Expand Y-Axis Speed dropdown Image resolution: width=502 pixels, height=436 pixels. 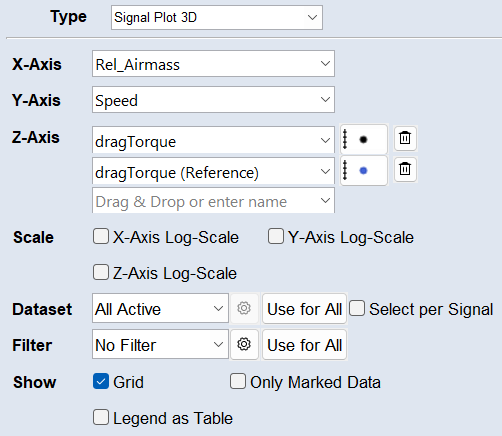click(213, 100)
